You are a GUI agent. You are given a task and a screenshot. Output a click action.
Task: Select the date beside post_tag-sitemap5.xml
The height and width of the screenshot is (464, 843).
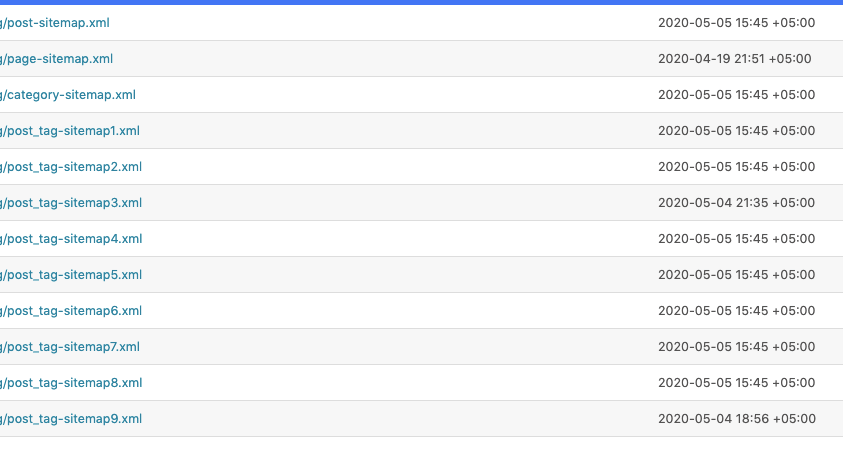[x=736, y=275]
